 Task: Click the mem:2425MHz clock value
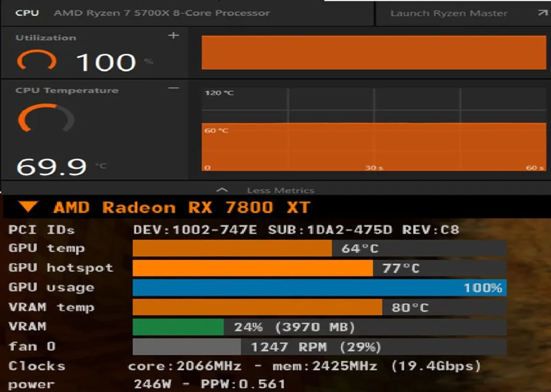(x=325, y=366)
